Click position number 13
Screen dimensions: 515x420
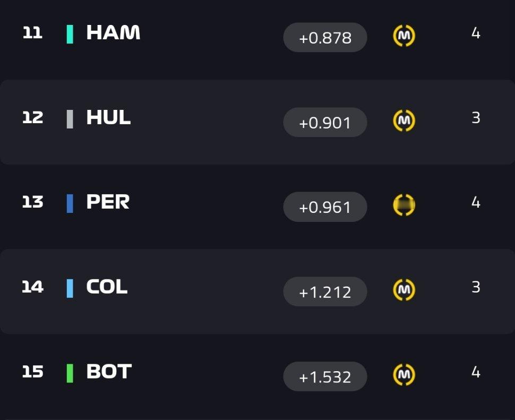click(x=32, y=202)
